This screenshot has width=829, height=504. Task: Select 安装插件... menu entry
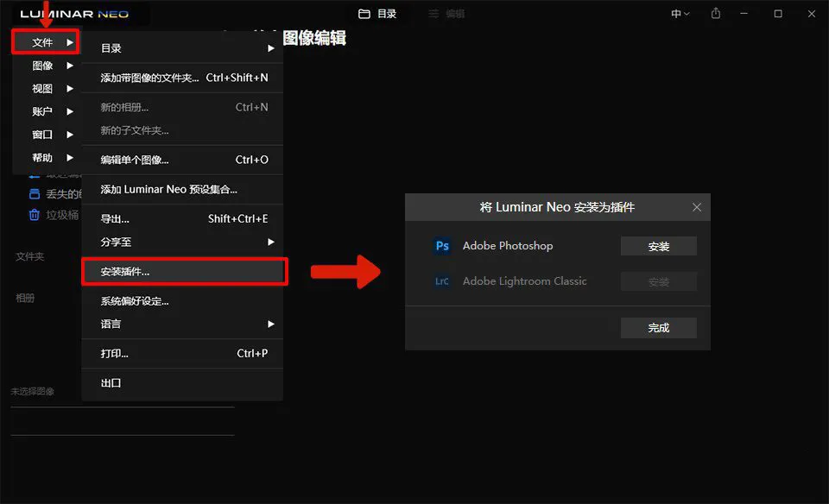[125, 272]
